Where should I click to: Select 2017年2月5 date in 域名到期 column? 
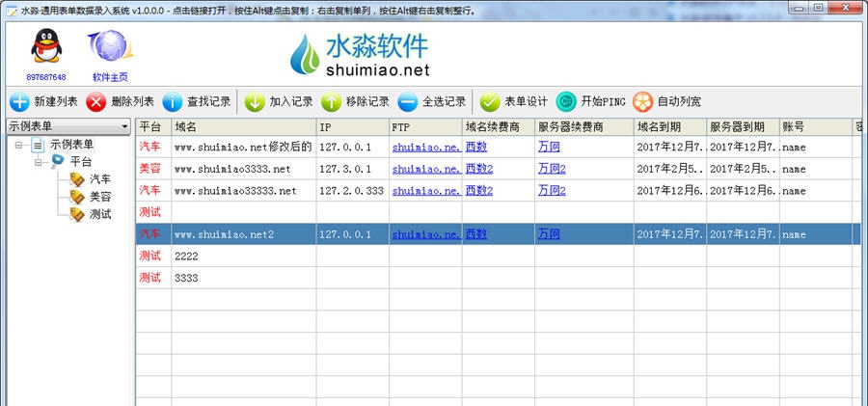[x=670, y=169]
